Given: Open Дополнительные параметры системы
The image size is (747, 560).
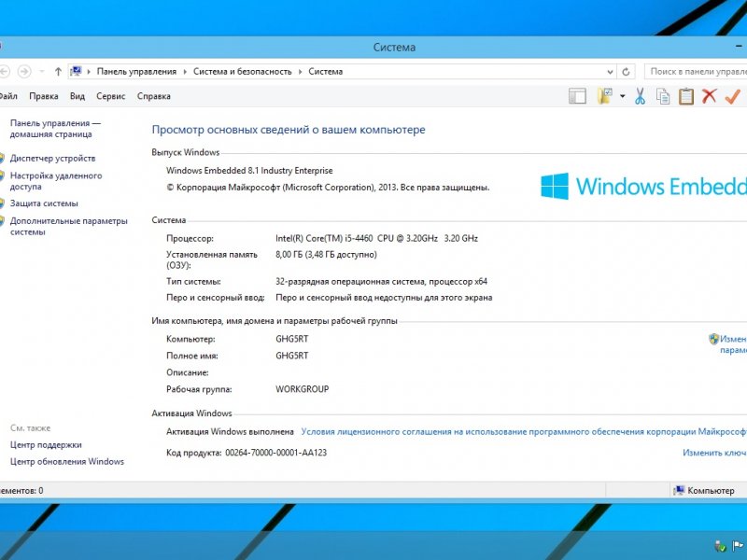Looking at the screenshot, I should coord(68,226).
